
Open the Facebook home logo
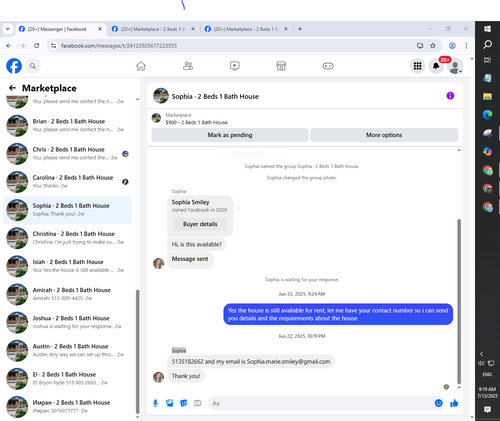14,66
